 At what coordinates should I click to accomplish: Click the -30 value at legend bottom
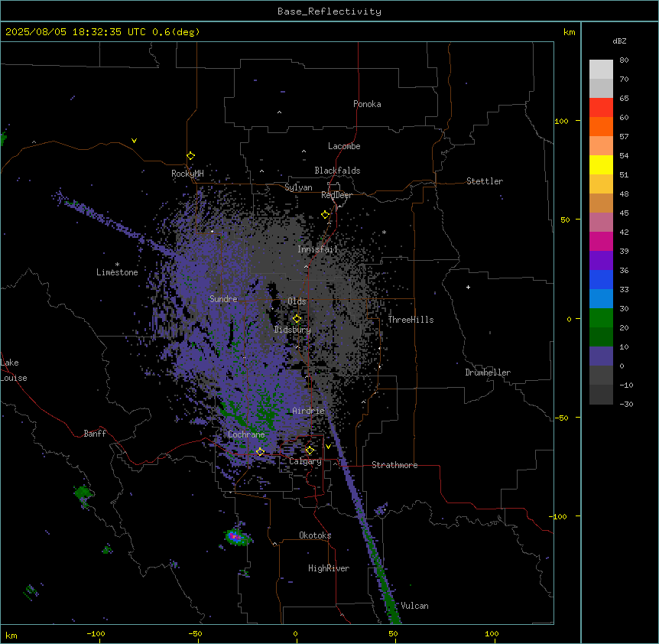626,405
